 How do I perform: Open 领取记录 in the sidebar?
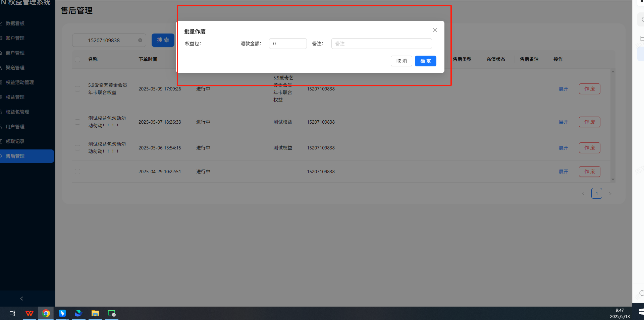coord(15,141)
